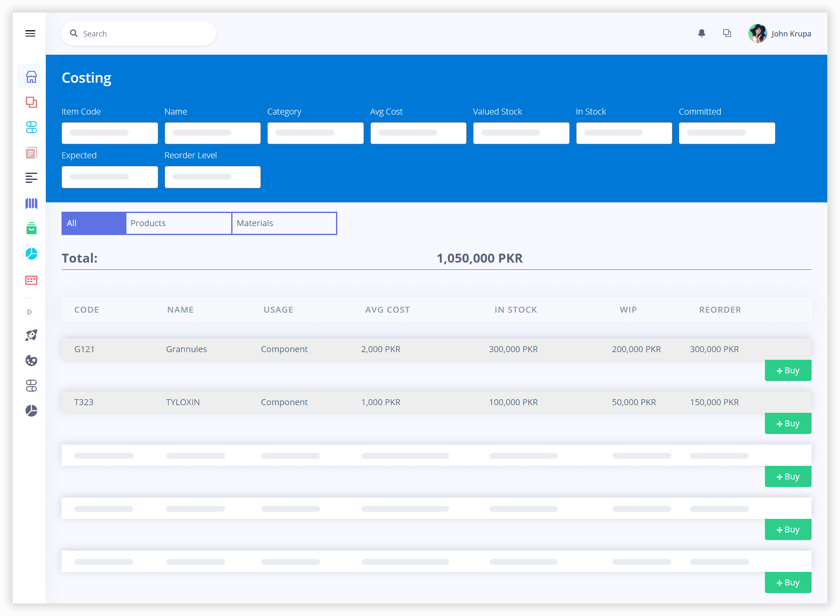Click the 1,050,000 PKR total value
The image size is (840, 616).
click(x=480, y=258)
